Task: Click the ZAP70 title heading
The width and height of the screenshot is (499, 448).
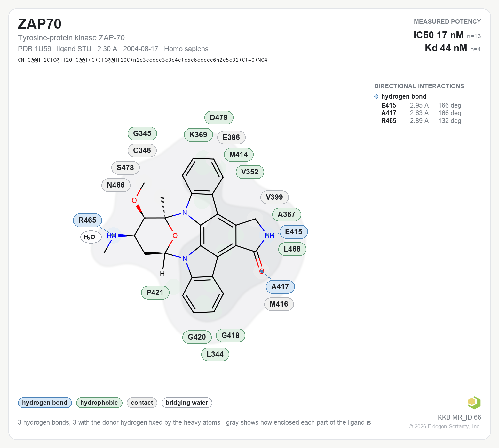Action: (x=40, y=24)
